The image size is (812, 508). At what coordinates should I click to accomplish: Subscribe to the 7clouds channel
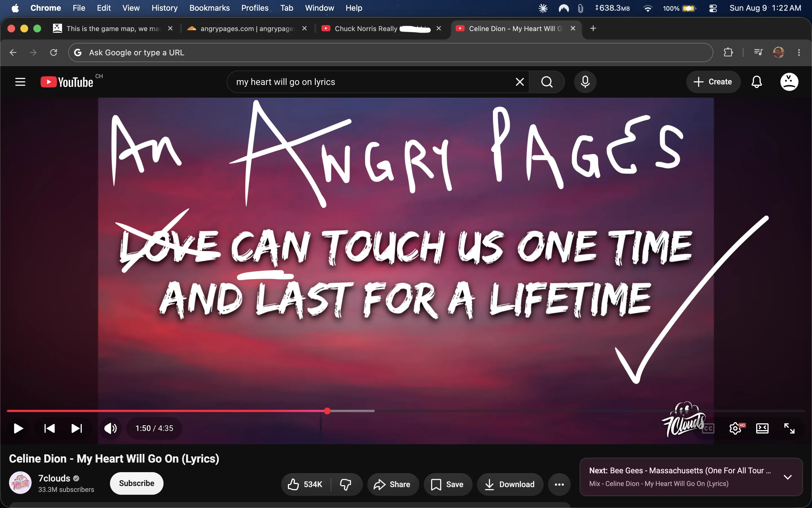[136, 483]
